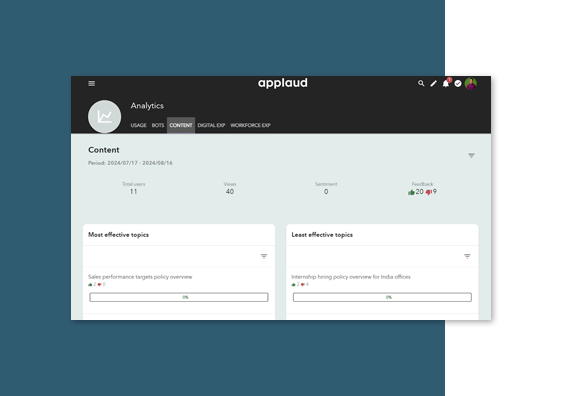This screenshot has height=396, width=562.
Task: Open Sales performance targets policy overview topic
Action: pyautogui.click(x=140, y=277)
